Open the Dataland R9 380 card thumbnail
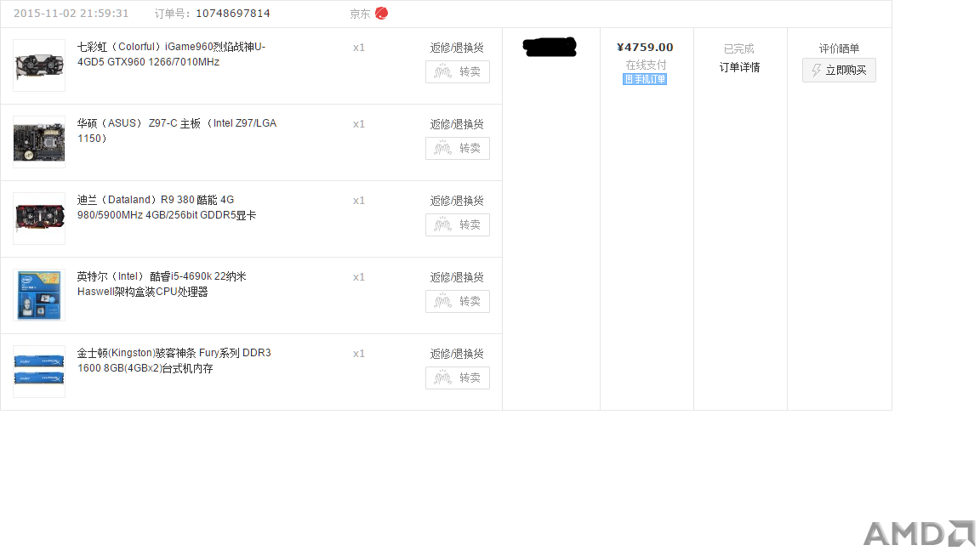 [39, 219]
